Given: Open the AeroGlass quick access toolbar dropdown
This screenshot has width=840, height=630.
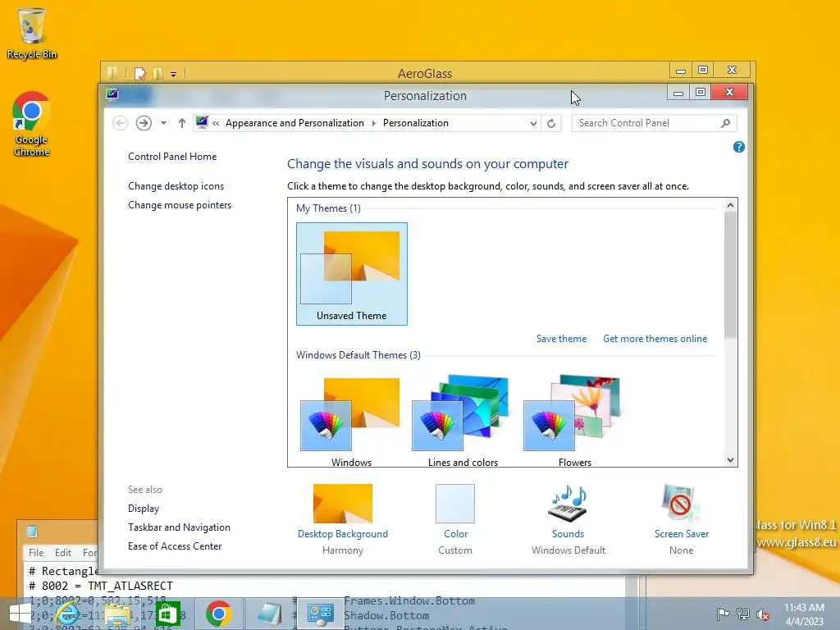Looking at the screenshot, I should click(174, 75).
